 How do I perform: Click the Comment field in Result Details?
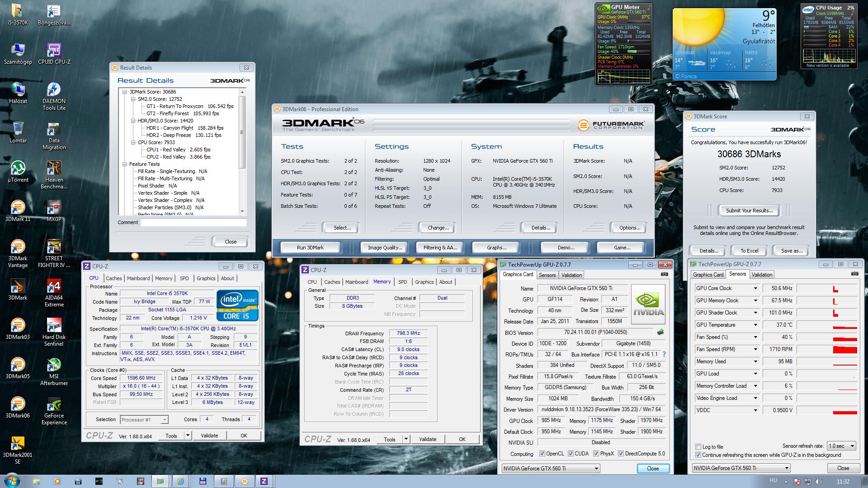click(x=193, y=222)
